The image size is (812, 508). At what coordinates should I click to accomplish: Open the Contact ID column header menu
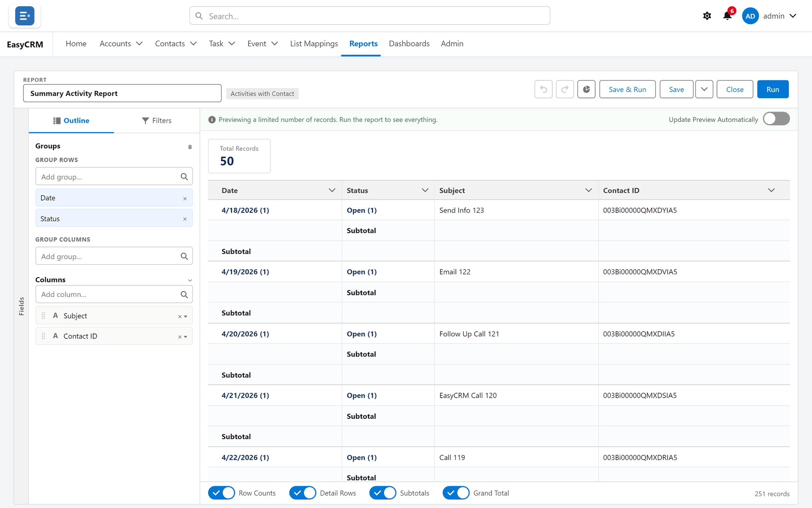click(771, 190)
